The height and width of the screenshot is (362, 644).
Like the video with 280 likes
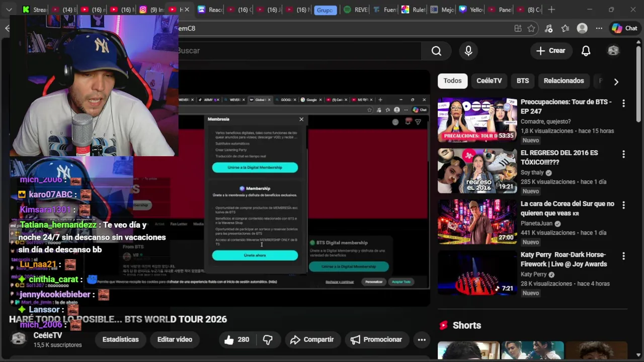point(236,340)
